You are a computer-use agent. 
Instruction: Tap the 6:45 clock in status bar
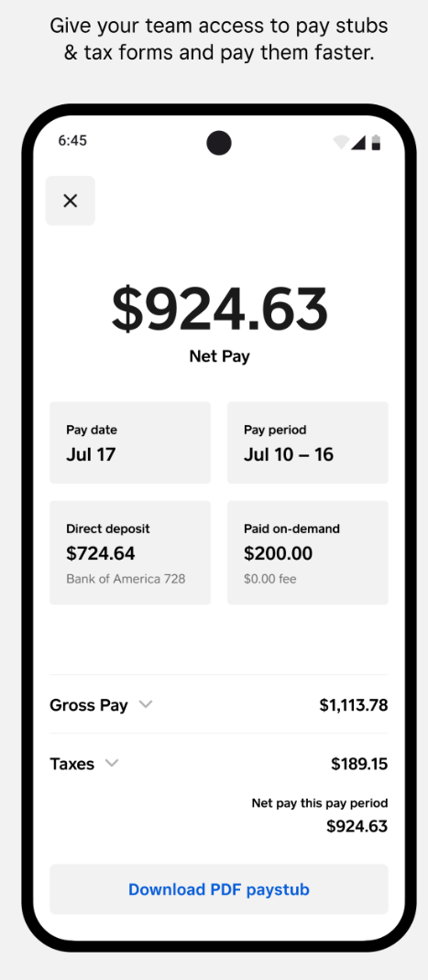tap(72, 141)
